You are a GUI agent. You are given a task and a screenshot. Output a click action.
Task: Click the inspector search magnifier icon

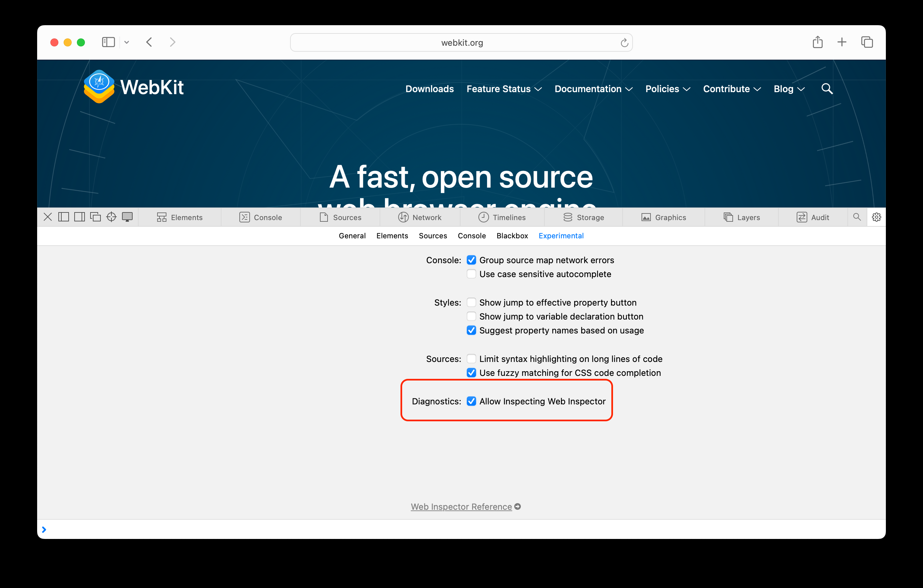click(x=857, y=217)
